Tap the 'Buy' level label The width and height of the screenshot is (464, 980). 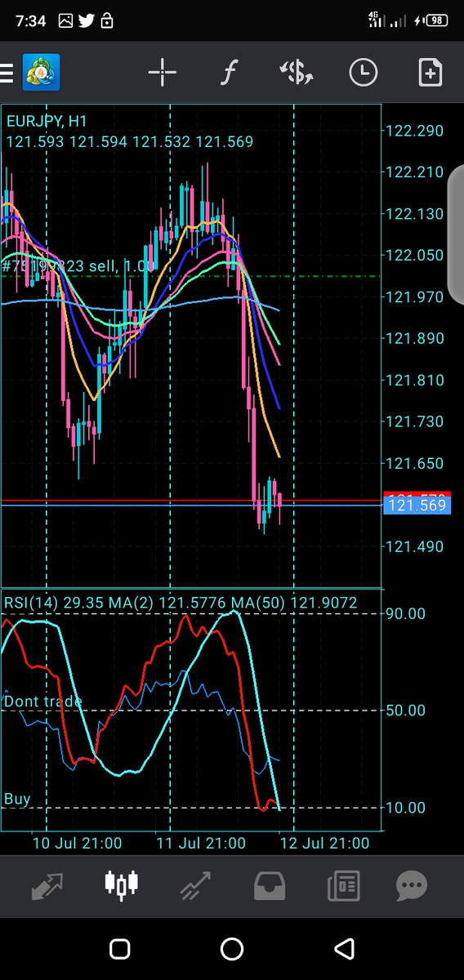pyautogui.click(x=17, y=799)
